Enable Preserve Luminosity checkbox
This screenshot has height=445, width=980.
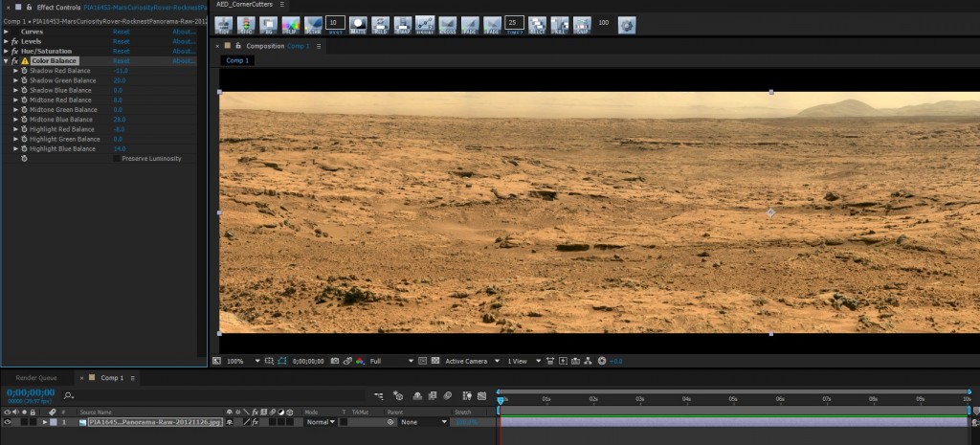tap(117, 159)
